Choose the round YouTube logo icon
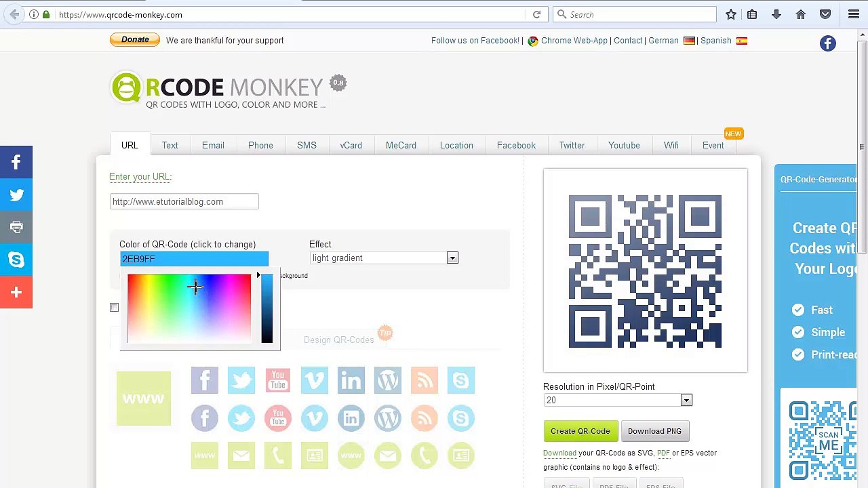868x488 pixels. click(x=277, y=418)
